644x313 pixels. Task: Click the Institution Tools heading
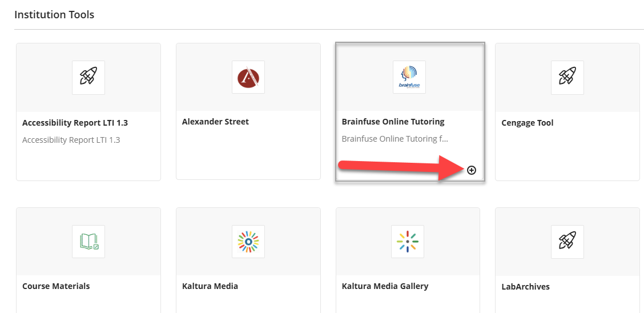click(54, 15)
